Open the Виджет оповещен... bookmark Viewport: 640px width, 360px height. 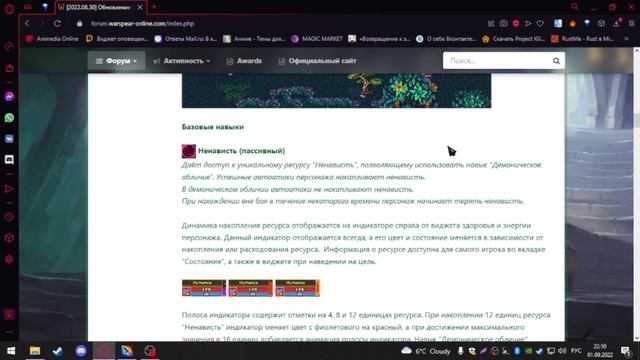point(117,39)
